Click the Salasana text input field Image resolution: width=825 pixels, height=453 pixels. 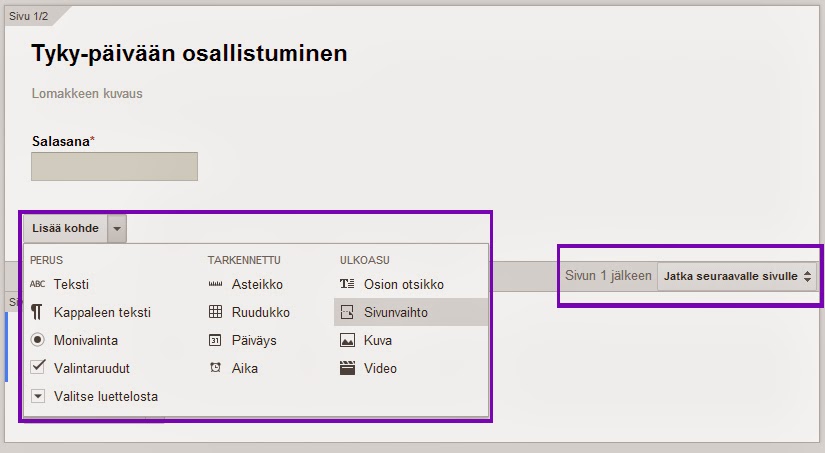114,166
